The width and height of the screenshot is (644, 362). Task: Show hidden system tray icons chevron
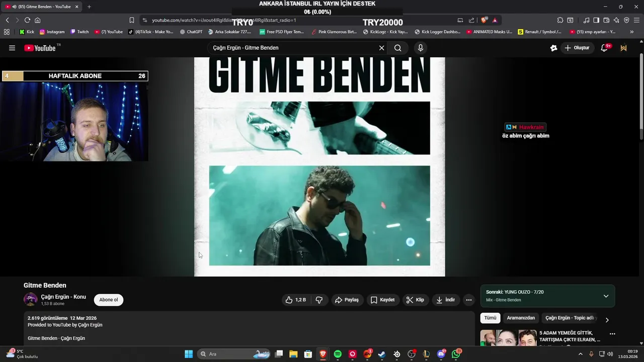click(580, 354)
